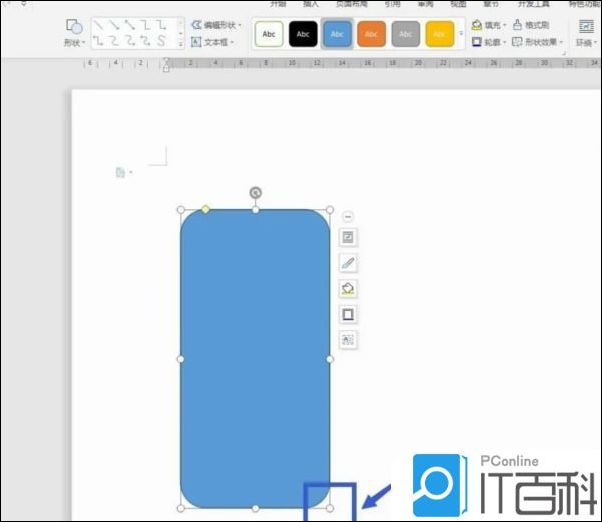This screenshot has height=522, width=602.
Task: Apply the gray Abc shape style
Action: click(405, 34)
